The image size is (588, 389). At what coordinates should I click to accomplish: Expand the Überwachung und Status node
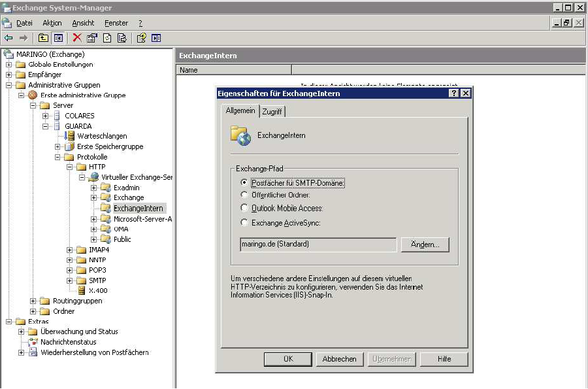click(21, 331)
